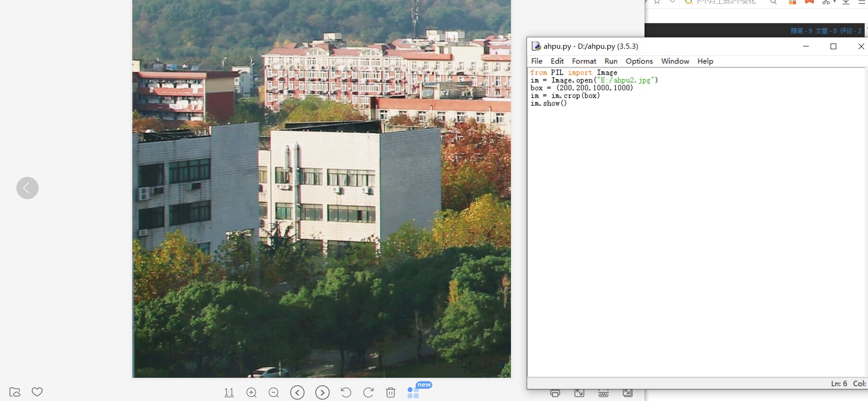Show the photo at 1:1 actual size
Image resolution: width=868 pixels, height=401 pixels.
pyautogui.click(x=229, y=392)
